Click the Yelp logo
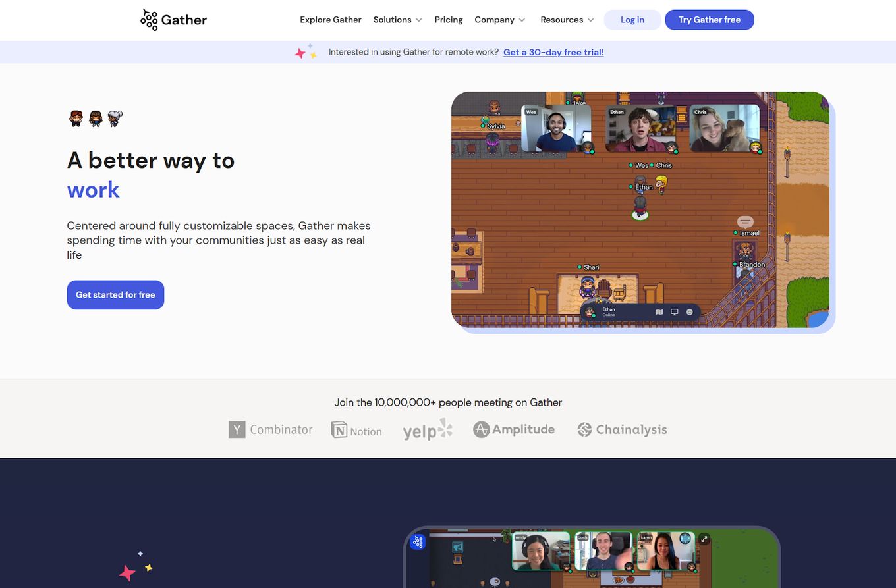The width and height of the screenshot is (896, 588). click(x=428, y=429)
